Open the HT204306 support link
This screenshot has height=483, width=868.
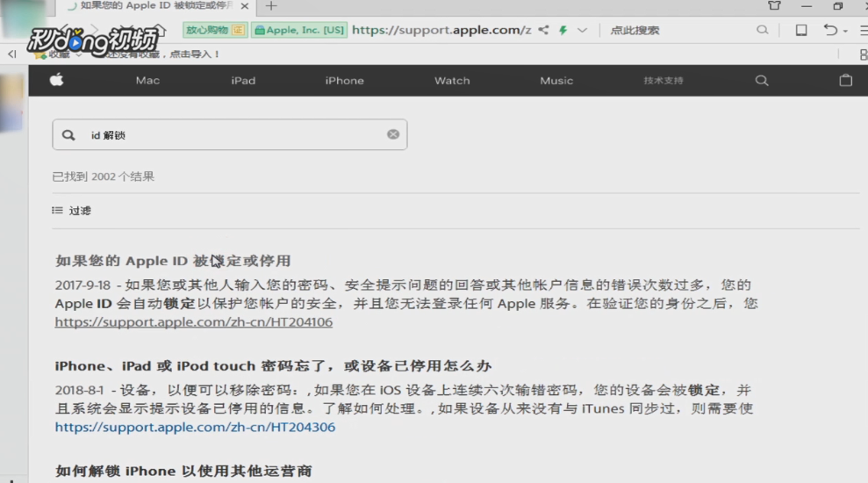click(195, 428)
